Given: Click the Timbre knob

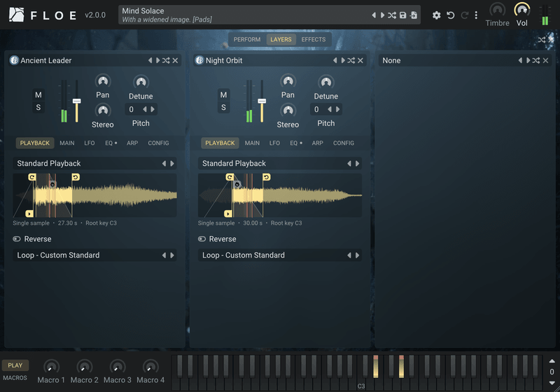Looking at the screenshot, I should 497,10.
